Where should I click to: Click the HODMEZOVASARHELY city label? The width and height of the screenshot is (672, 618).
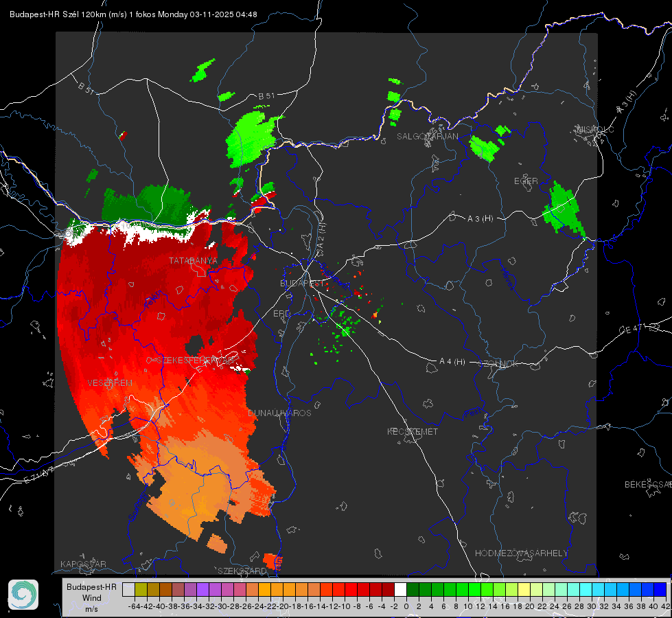coord(521,553)
